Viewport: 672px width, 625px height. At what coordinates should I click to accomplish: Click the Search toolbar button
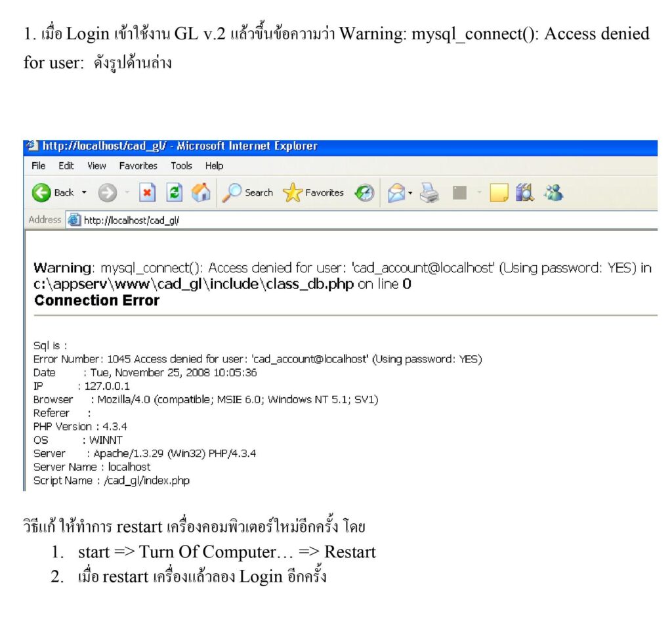point(248,192)
